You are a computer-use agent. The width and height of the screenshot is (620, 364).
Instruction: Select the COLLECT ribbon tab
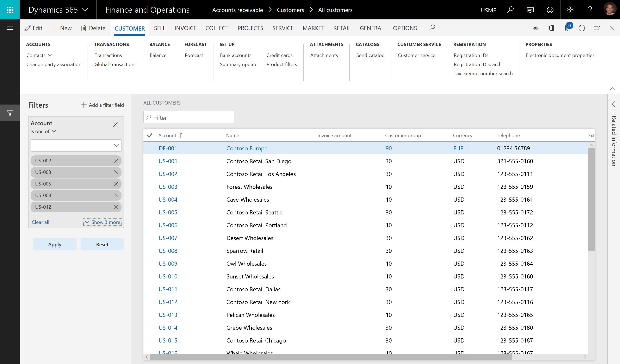pos(216,28)
